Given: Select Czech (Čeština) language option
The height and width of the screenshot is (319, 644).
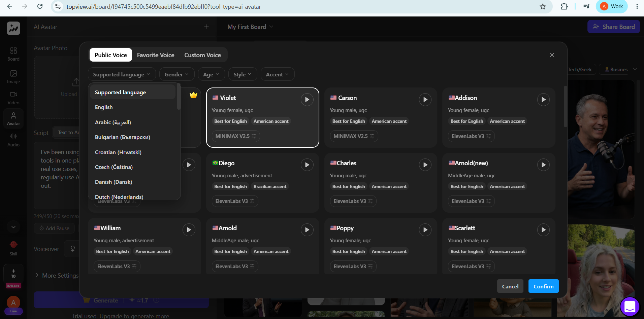Looking at the screenshot, I should [133, 167].
